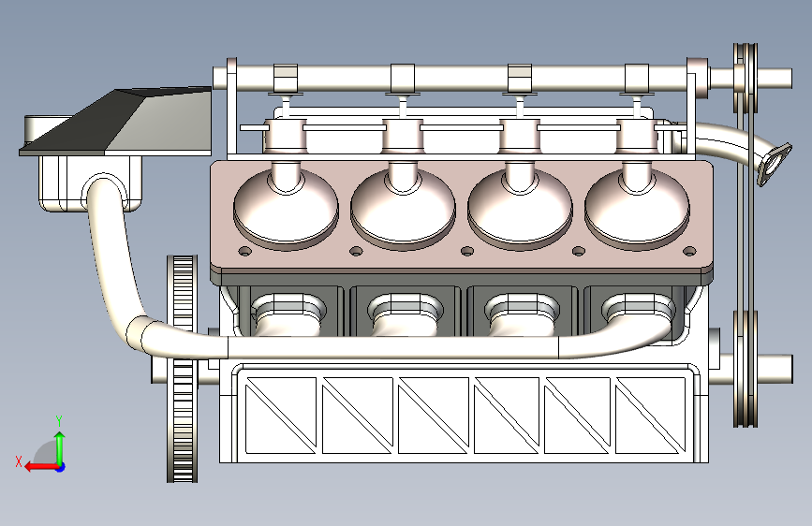The height and width of the screenshot is (526, 812).
Task: Select the ribbed oil pan at the engine bottom
Action: pyautogui.click(x=465, y=415)
